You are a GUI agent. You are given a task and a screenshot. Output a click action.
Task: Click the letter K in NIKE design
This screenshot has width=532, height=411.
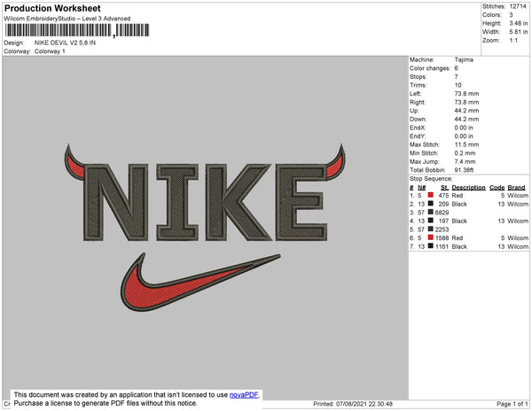click(238, 202)
